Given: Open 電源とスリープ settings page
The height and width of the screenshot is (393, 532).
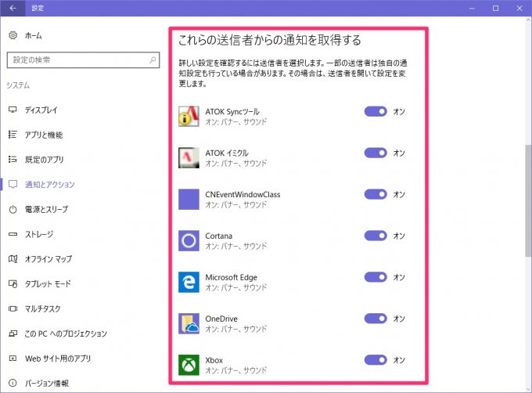Looking at the screenshot, I should 46,209.
